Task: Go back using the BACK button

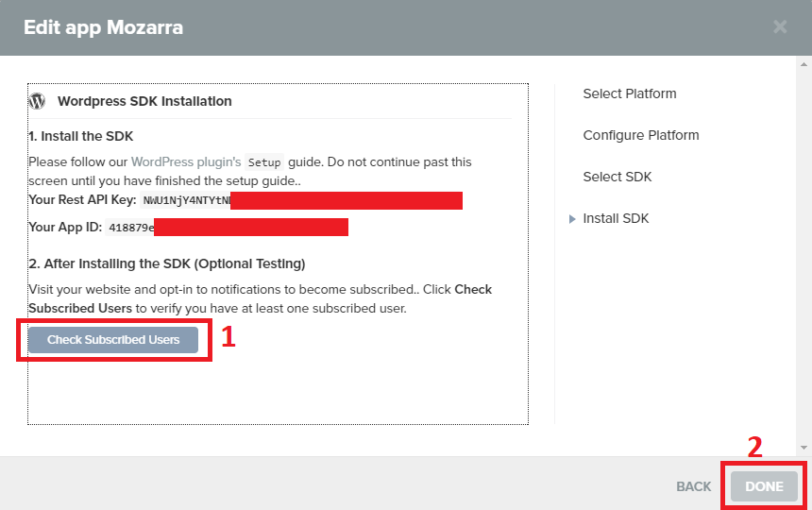Action: 693,486
